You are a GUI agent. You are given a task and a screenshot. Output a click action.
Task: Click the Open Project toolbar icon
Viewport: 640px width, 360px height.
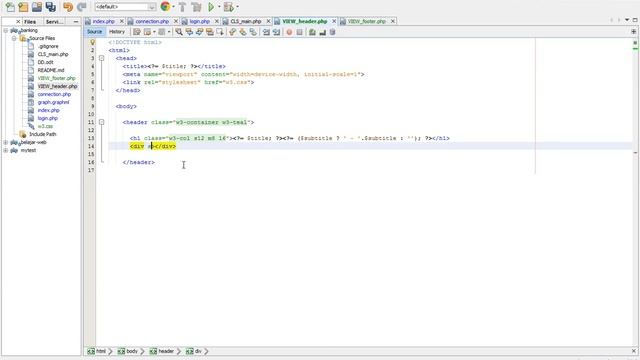(37, 7)
